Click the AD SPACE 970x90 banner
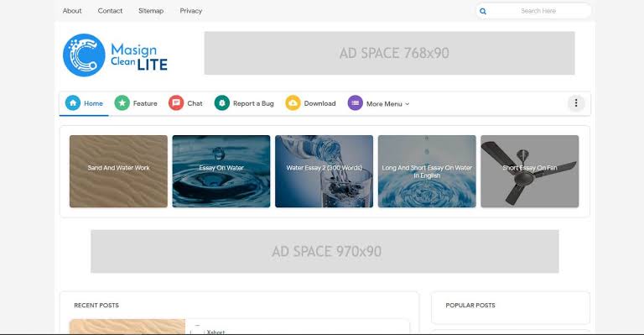This screenshot has width=644, height=335. 325,251
